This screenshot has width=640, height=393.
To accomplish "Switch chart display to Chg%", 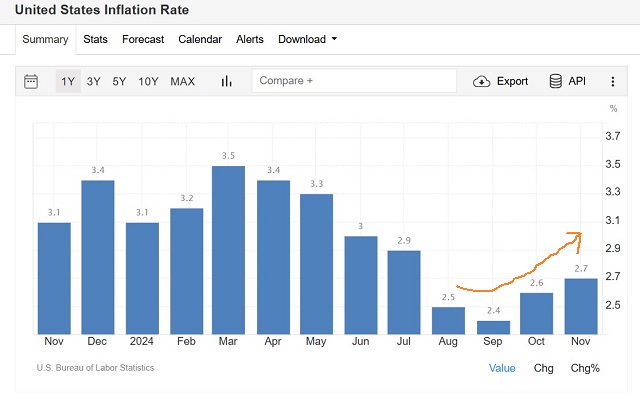I will 585,368.
